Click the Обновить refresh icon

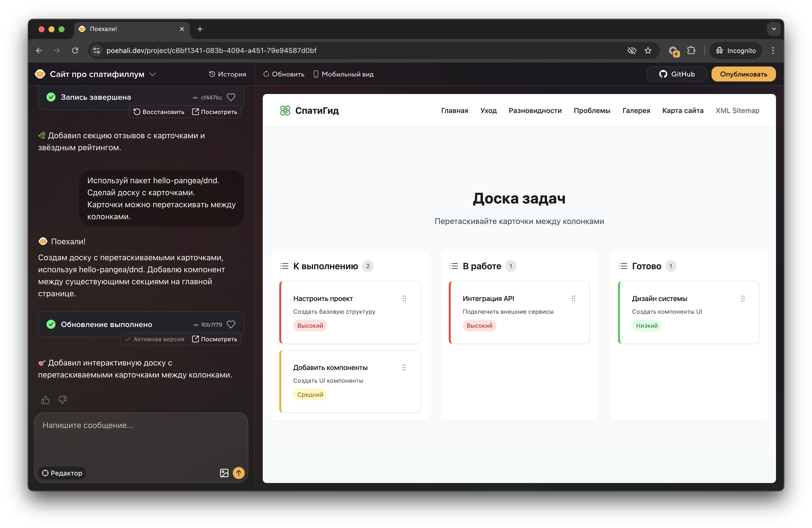point(266,74)
